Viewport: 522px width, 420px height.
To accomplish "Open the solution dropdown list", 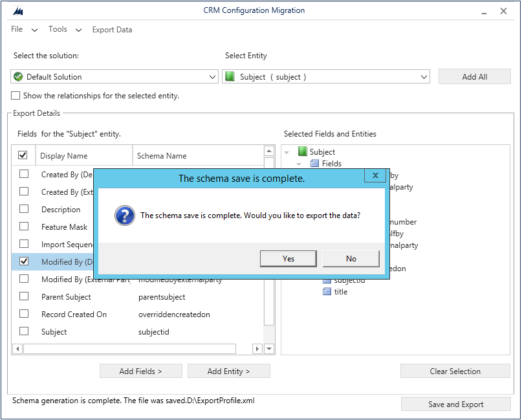I will (x=212, y=77).
